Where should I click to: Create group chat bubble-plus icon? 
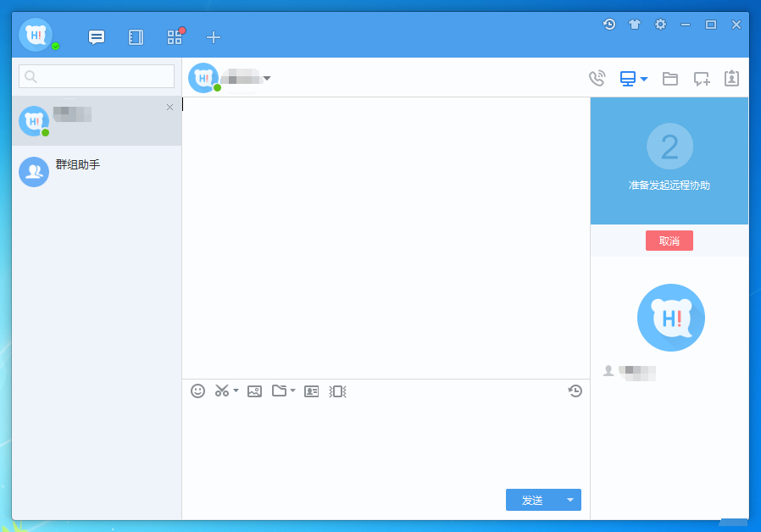pyautogui.click(x=702, y=79)
